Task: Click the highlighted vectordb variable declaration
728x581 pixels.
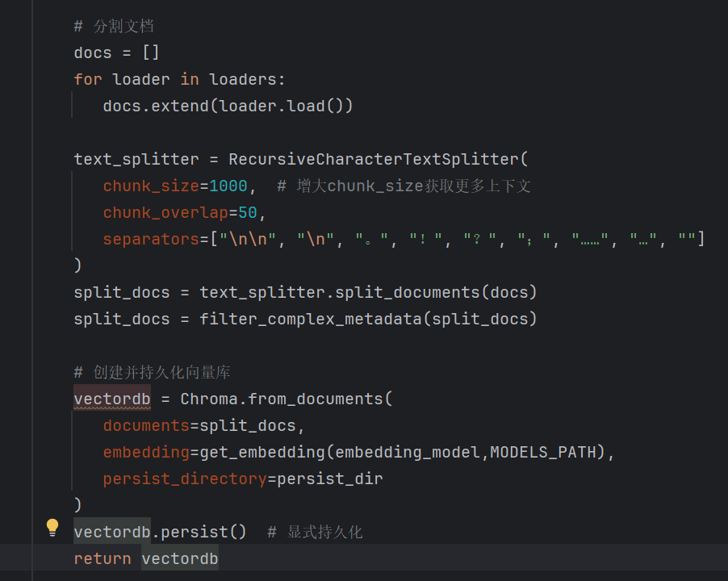Action: pyautogui.click(x=111, y=398)
